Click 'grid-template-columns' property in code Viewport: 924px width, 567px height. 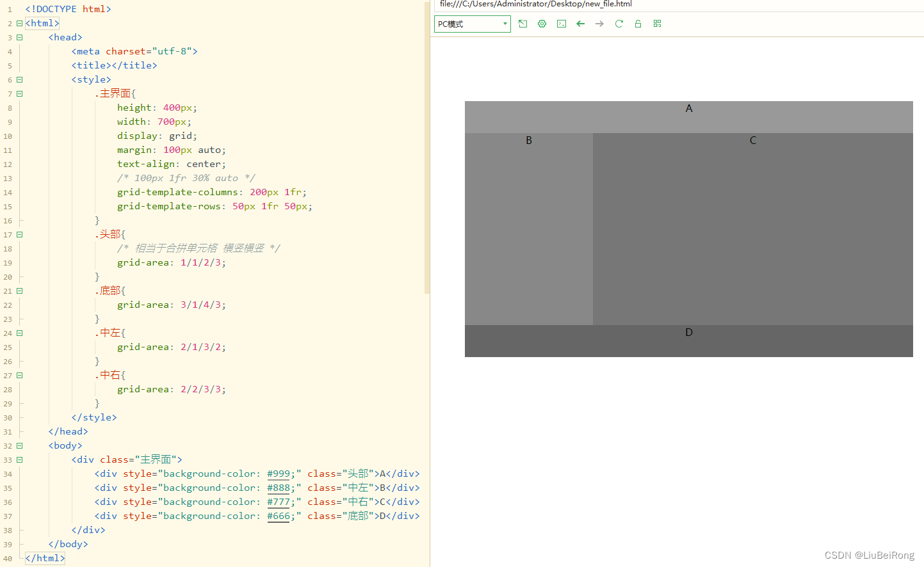[177, 192]
